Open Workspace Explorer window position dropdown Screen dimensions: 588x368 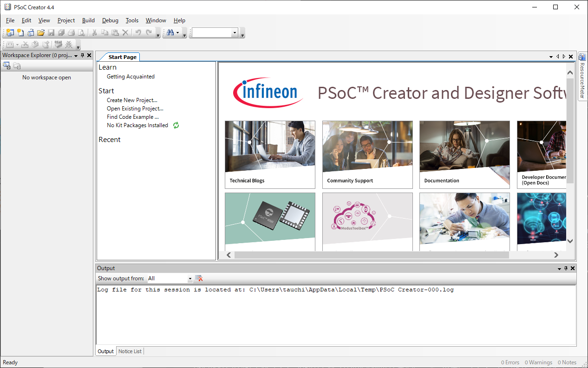(x=76, y=56)
